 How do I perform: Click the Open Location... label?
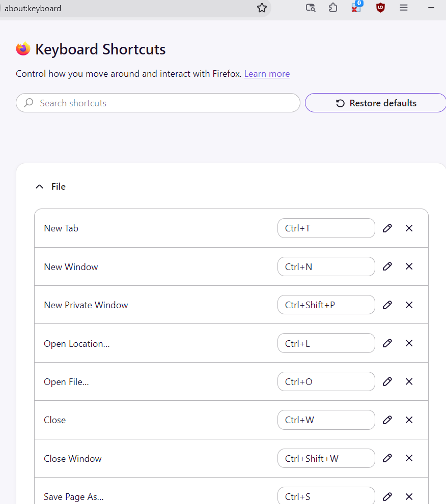pyautogui.click(x=76, y=344)
